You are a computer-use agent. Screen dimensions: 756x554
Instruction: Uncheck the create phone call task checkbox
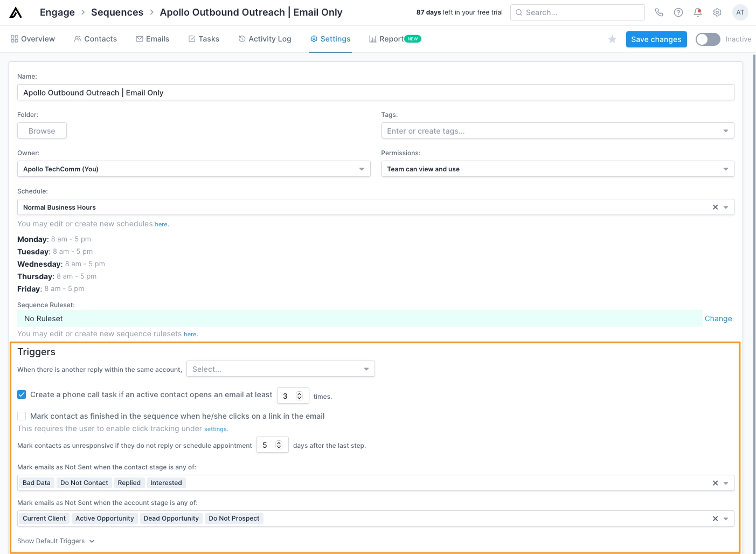tap(22, 394)
